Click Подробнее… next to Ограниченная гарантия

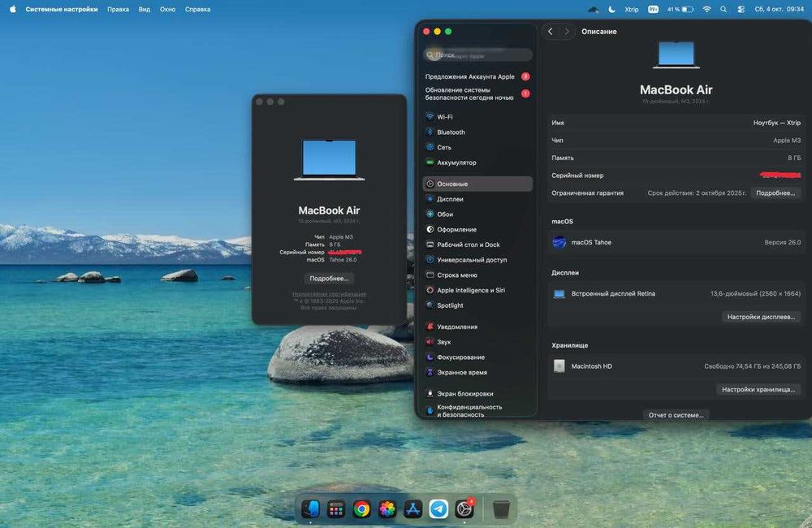pos(775,193)
